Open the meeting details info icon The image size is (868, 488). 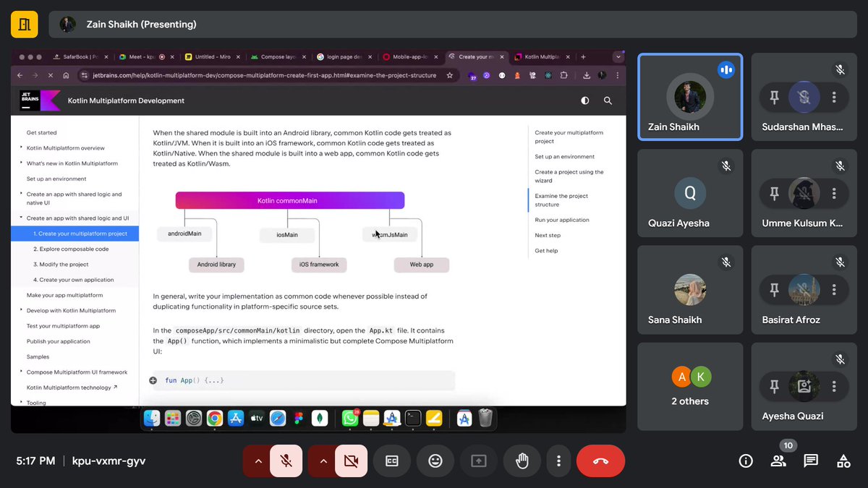tap(746, 461)
